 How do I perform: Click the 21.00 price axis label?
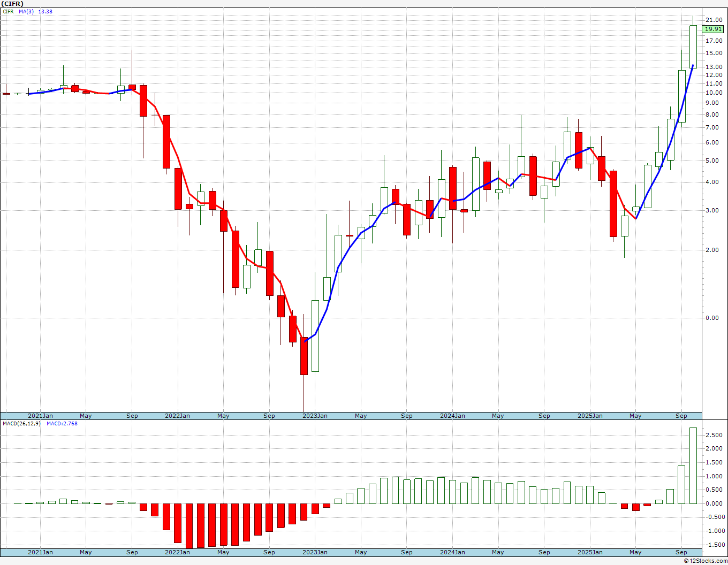point(714,20)
